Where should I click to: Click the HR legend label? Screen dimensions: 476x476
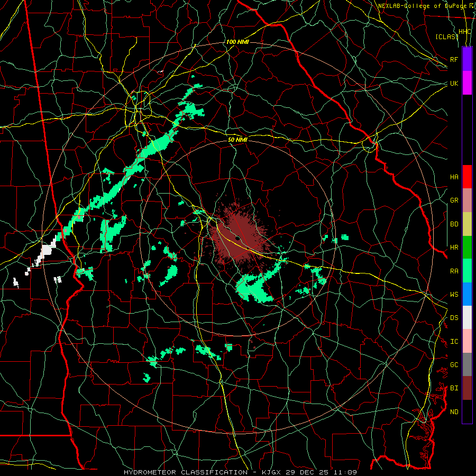[454, 248]
